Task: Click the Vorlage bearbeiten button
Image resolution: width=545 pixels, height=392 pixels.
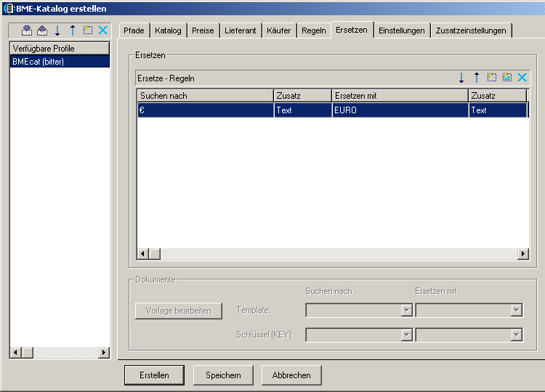Action: pos(179,311)
